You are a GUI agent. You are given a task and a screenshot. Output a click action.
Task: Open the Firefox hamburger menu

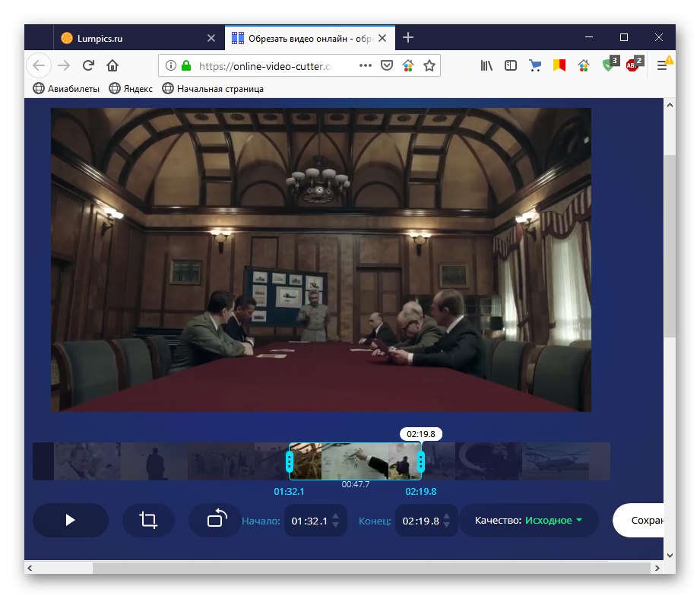pos(663,65)
